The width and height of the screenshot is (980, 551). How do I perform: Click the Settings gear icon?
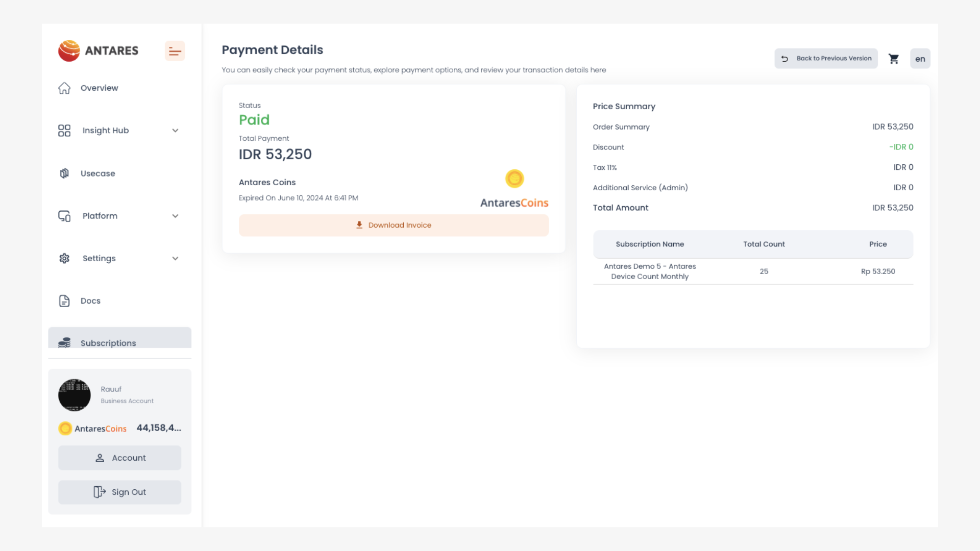pos(64,258)
